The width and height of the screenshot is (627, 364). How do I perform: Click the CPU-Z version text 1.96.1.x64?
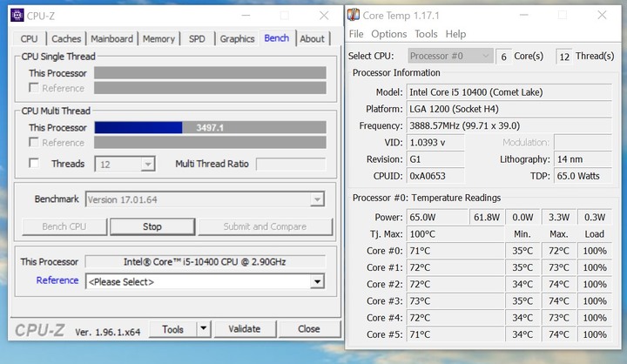coord(108,332)
